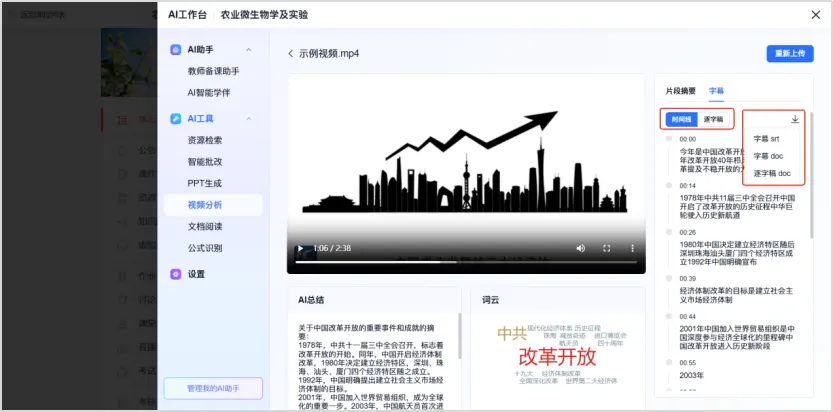The image size is (833, 412).
Task: Click subtitle text starting 1980年中国决定建立经济特区
Action: (737, 253)
